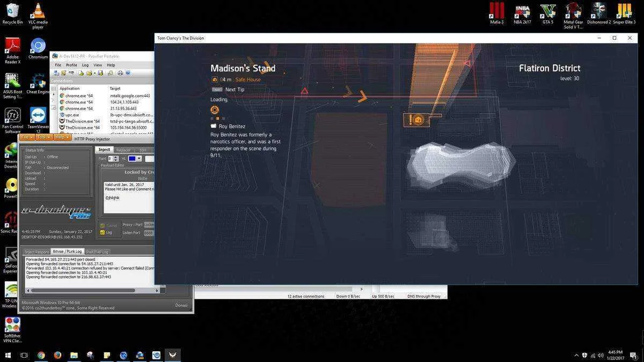The image size is (644, 362).
Task: Launch TeamViewer 12 desktop shortcut
Action: point(38,121)
